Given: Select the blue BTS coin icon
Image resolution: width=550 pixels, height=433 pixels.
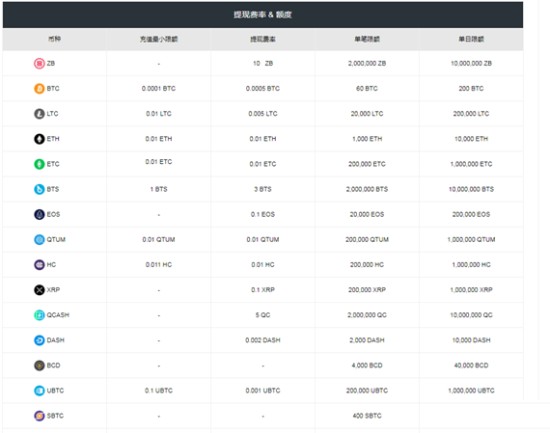Looking at the screenshot, I should pos(39,189).
